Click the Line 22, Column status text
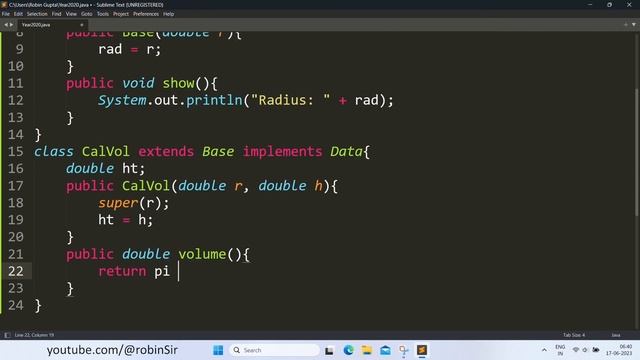Viewport: 640px width, 360px height. click(x=34, y=335)
